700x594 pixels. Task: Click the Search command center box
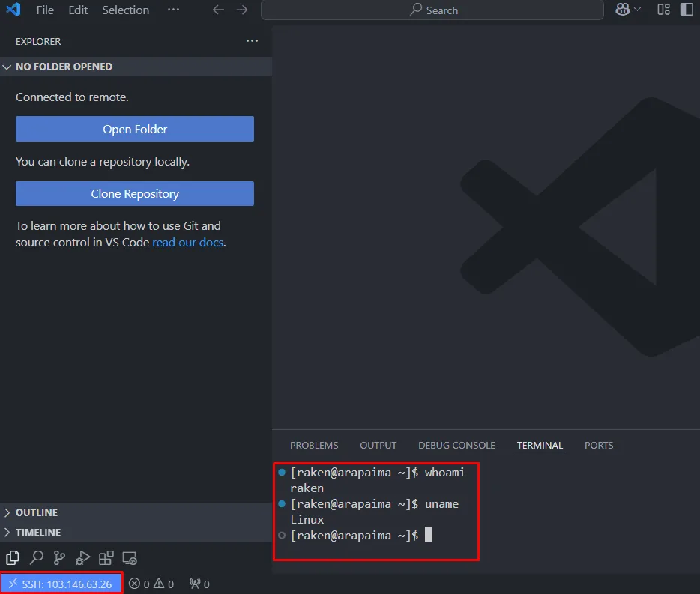tap(432, 10)
